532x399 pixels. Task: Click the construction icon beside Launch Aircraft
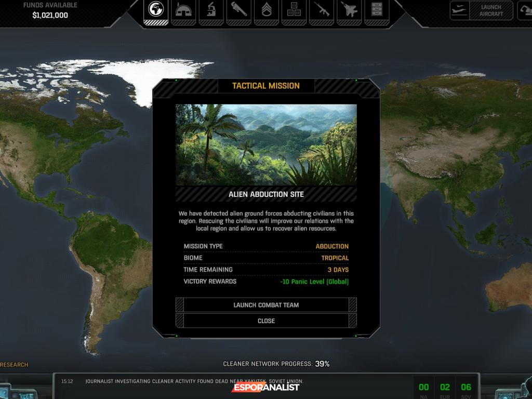[525, 10]
